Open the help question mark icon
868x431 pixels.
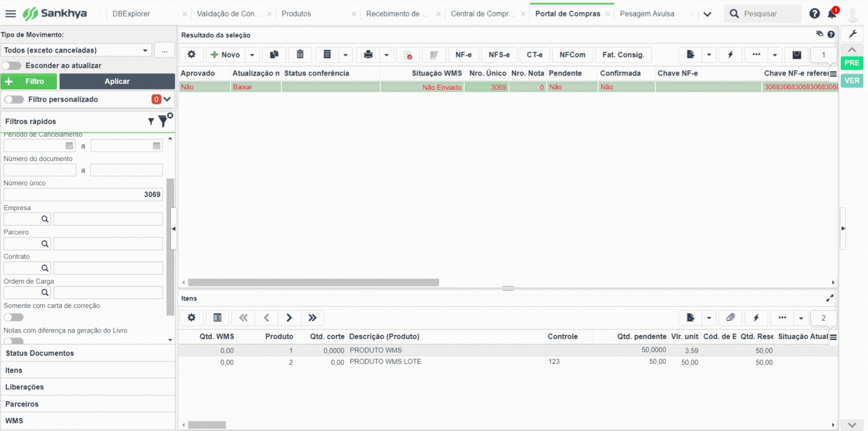click(x=814, y=14)
